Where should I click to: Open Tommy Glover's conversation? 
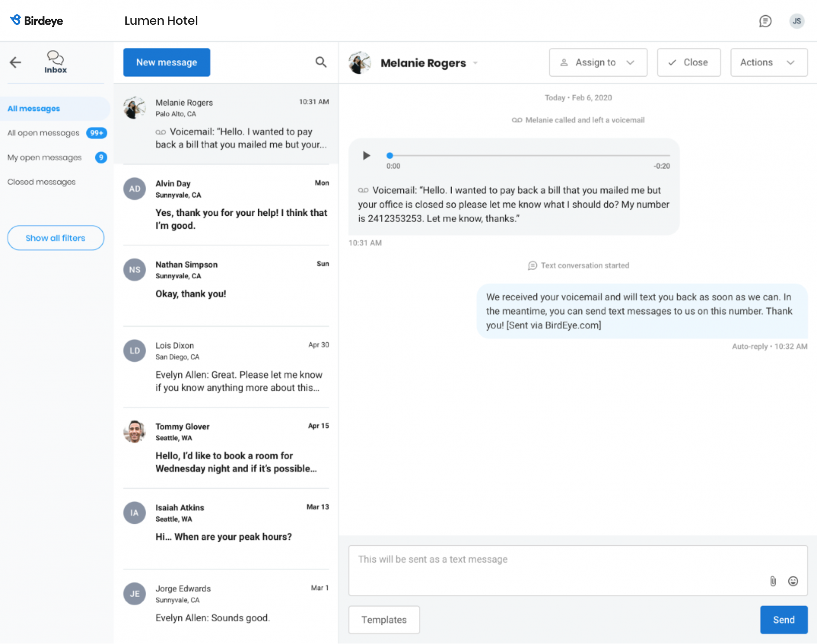[226, 447]
